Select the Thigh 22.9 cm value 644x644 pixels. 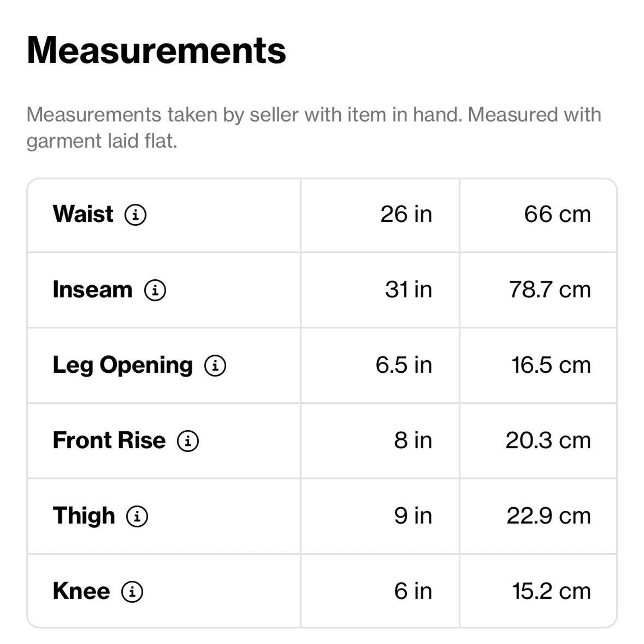pyautogui.click(x=549, y=516)
